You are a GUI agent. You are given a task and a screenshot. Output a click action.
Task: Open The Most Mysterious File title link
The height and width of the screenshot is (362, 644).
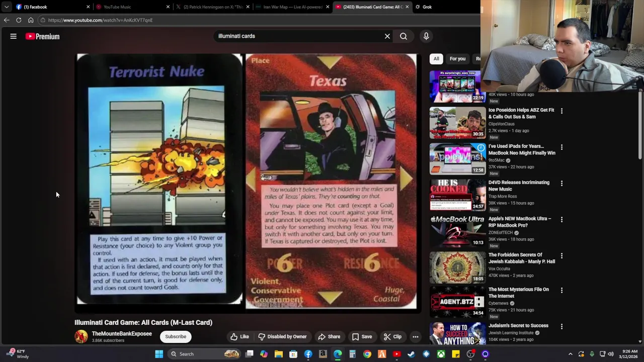coord(518,293)
